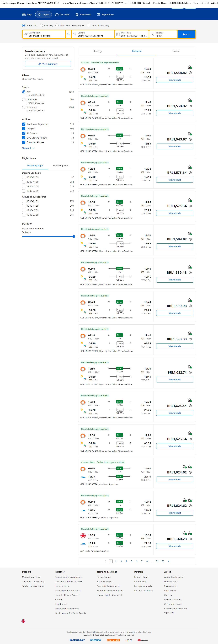The width and height of the screenshot is (218, 644).
Task: Switch to the Fastest results tab
Action: coord(176,51)
